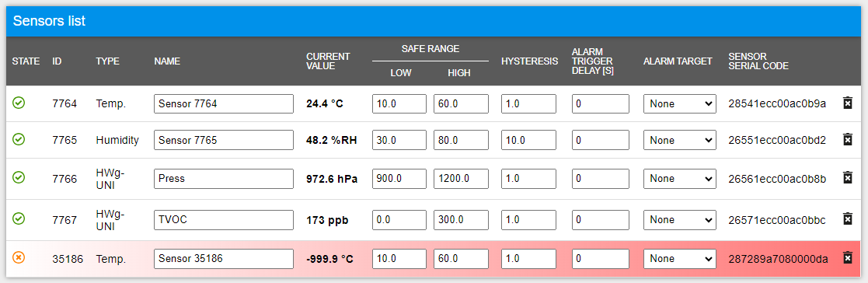The image size is (868, 283).
Task: Click ID cell 35186
Action: [68, 259]
